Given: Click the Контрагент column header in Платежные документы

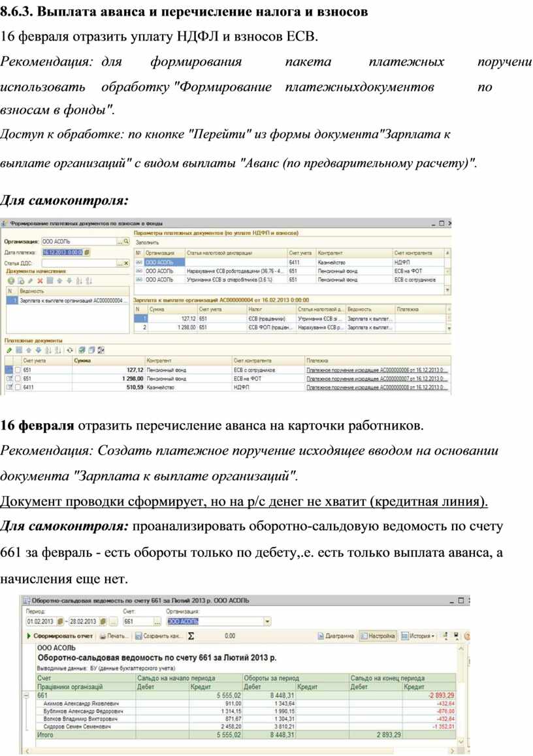Looking at the screenshot, I should (x=187, y=360).
